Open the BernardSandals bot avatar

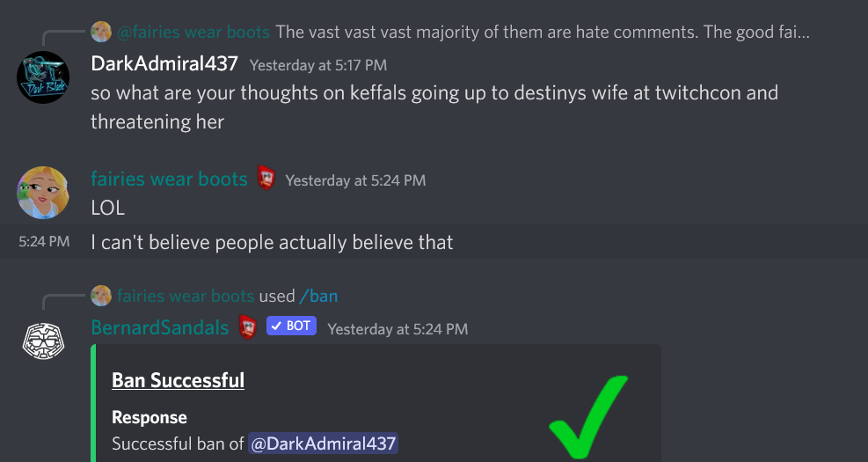pos(43,341)
